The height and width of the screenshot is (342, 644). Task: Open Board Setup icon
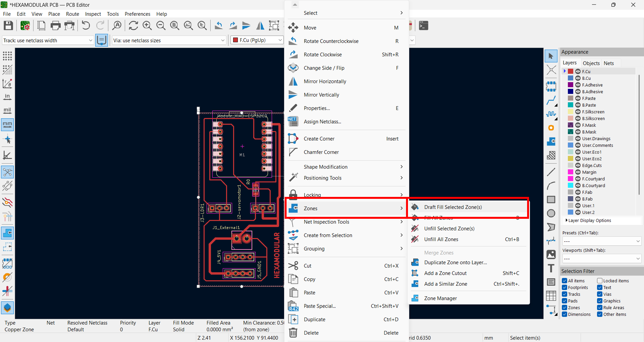pos(25,25)
